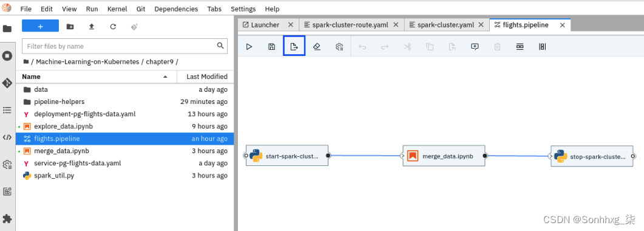Open the Kernel menu
Viewport: 644px width, 231px height.
pyautogui.click(x=117, y=9)
